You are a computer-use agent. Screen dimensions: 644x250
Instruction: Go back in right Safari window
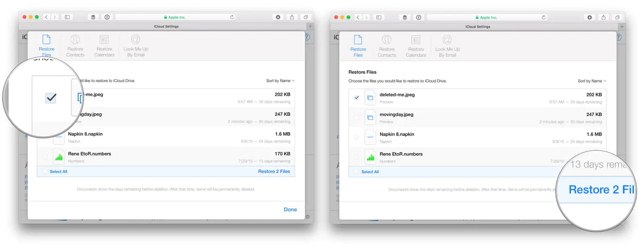(358, 17)
